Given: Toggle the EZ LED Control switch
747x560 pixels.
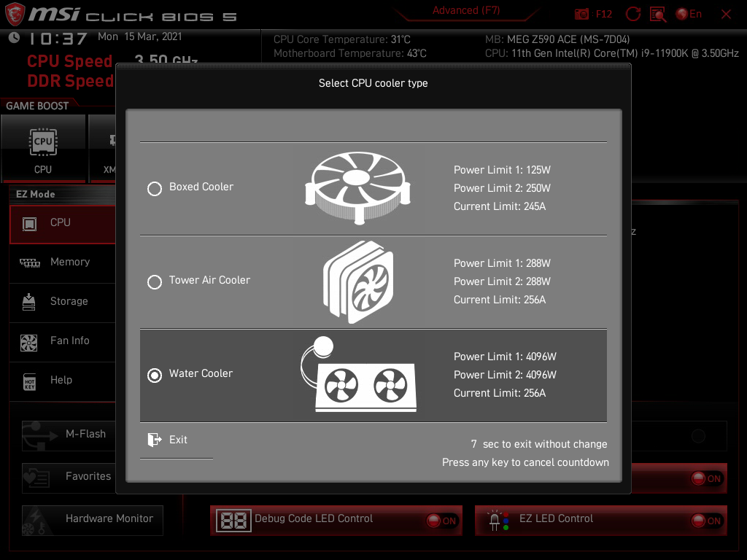Looking at the screenshot, I should click(706, 521).
